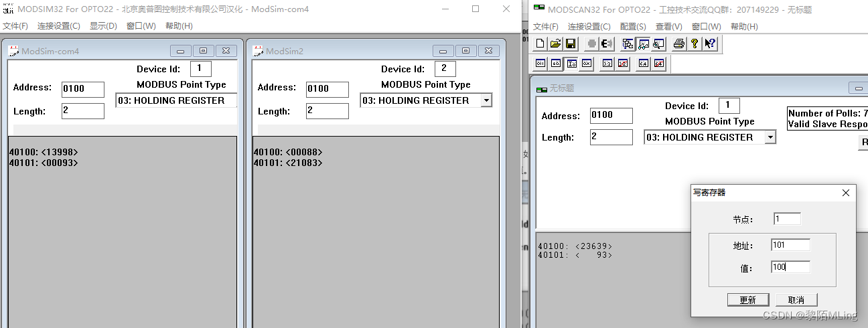This screenshot has width=868, height=328.
Task: Click Length field in MODSCAN32 无标题 window
Action: click(x=611, y=137)
